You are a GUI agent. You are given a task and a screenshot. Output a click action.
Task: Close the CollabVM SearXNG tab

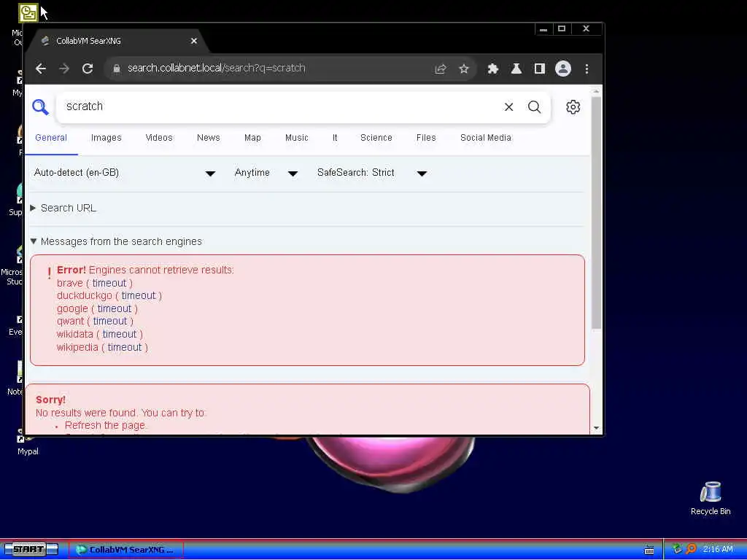[x=194, y=41]
